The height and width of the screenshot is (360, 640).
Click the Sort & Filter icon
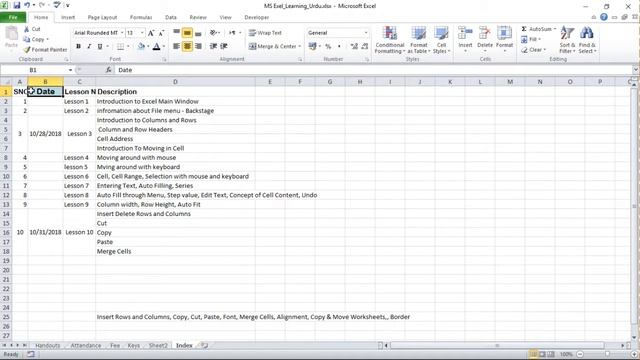click(567, 33)
